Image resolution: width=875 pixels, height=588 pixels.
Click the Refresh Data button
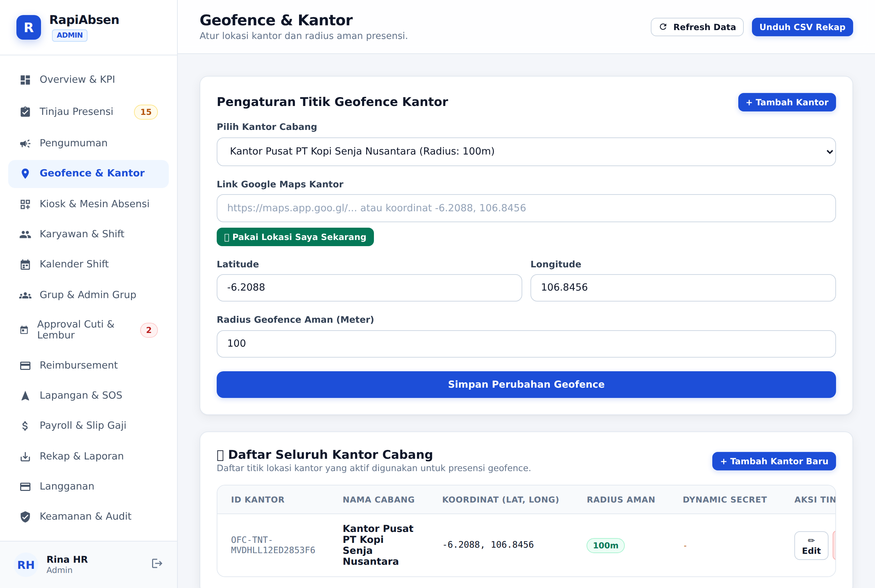[697, 27]
